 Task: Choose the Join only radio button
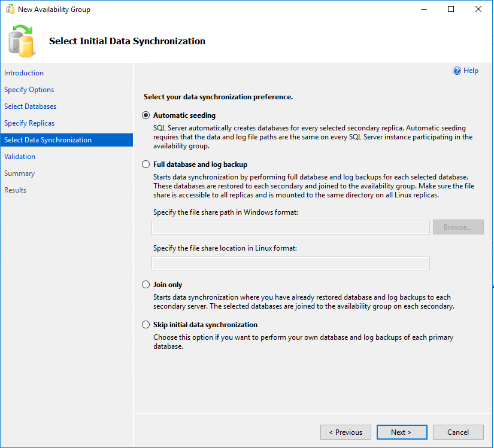pos(146,284)
